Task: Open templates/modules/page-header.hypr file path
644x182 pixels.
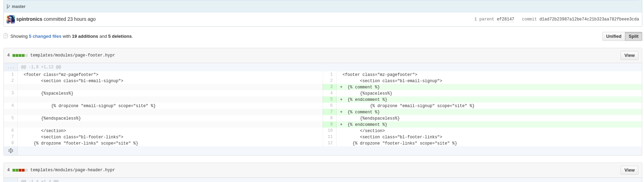Action: (72, 170)
